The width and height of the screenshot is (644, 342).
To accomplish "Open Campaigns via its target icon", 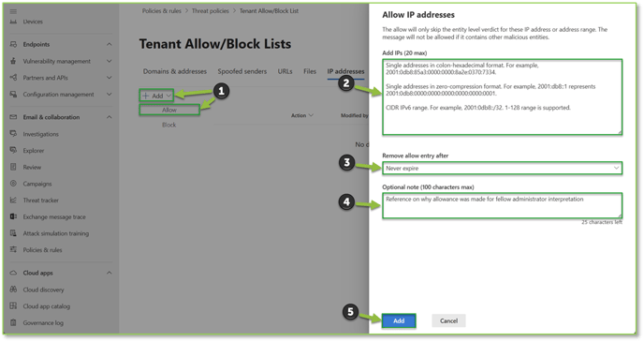I will click(x=13, y=184).
